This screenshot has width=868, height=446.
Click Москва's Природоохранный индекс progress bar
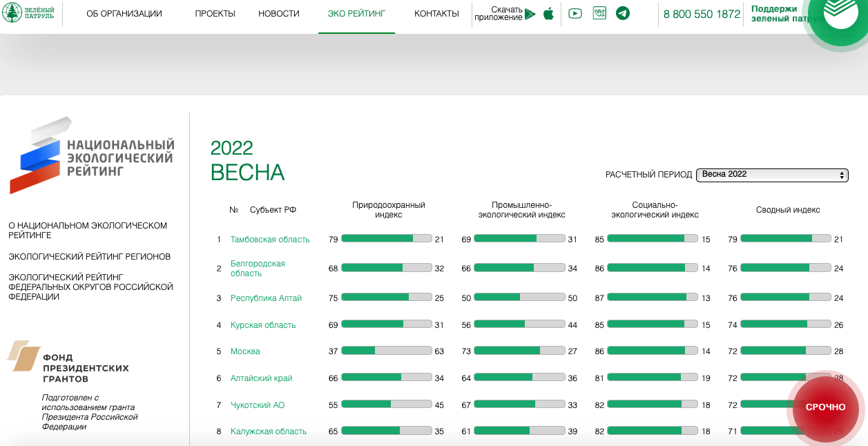(386, 351)
